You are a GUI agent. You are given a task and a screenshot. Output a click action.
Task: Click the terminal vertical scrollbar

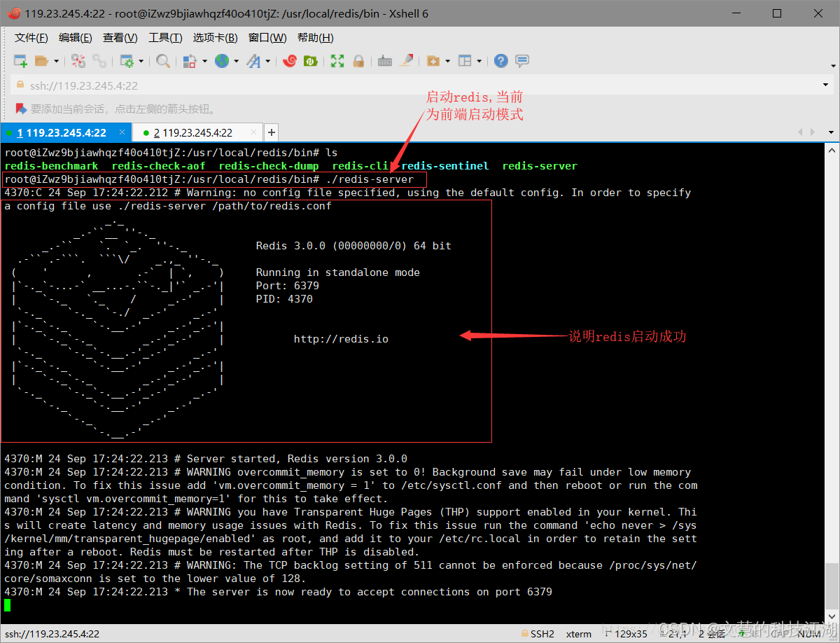(x=831, y=385)
